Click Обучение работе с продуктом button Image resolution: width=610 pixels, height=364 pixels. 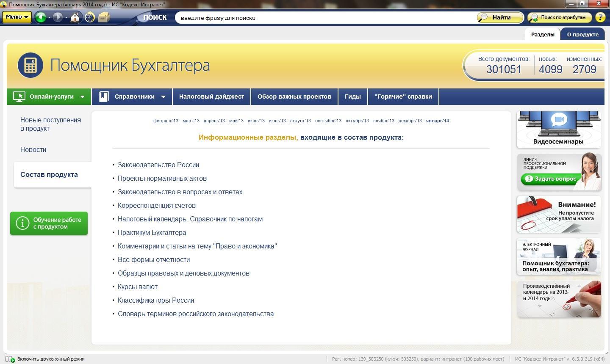coord(49,223)
